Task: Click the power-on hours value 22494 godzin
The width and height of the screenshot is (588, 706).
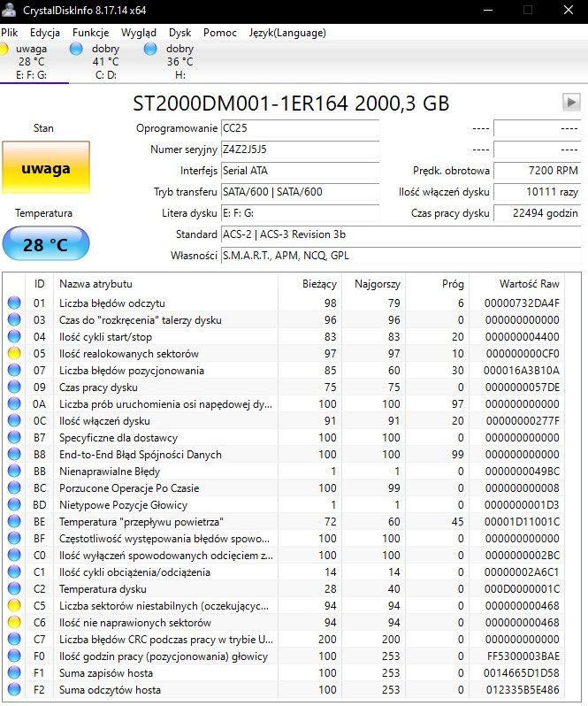Action: click(538, 213)
